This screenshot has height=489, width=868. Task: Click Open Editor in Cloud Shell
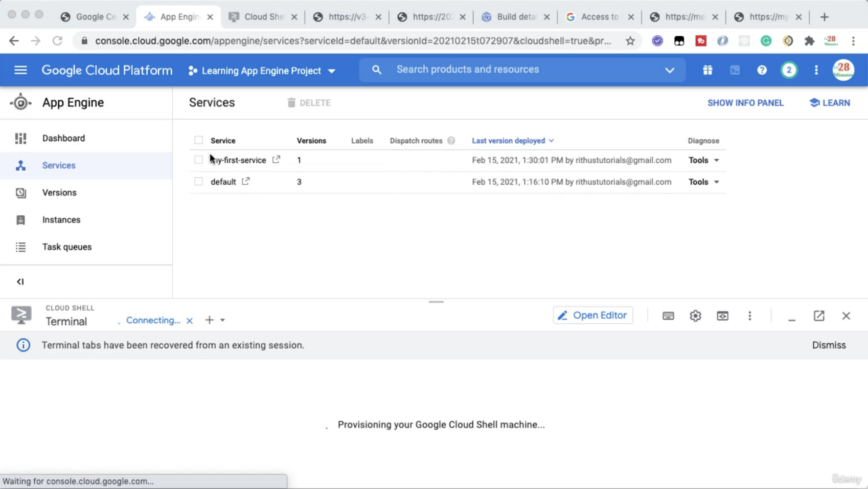click(592, 315)
